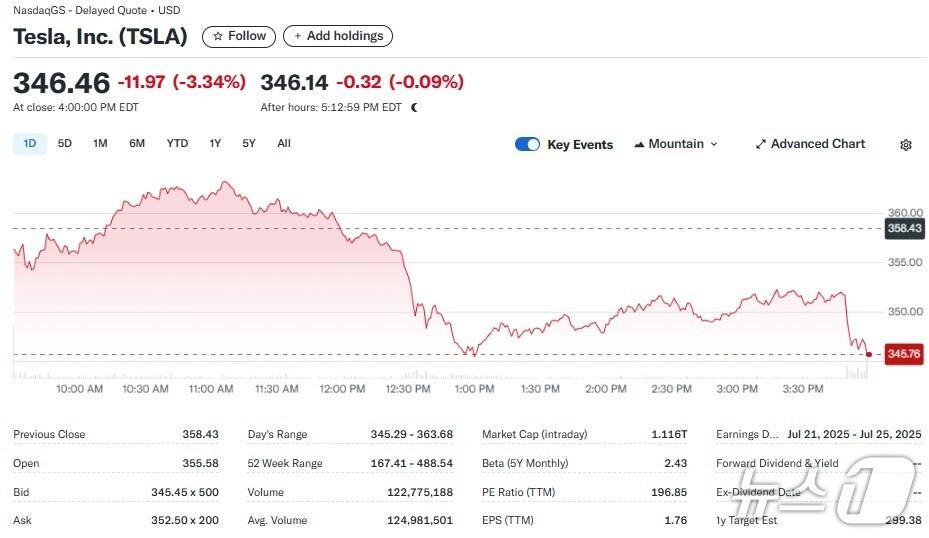Select the 1D time range tab
This screenshot has height=538, width=929.
(30, 144)
